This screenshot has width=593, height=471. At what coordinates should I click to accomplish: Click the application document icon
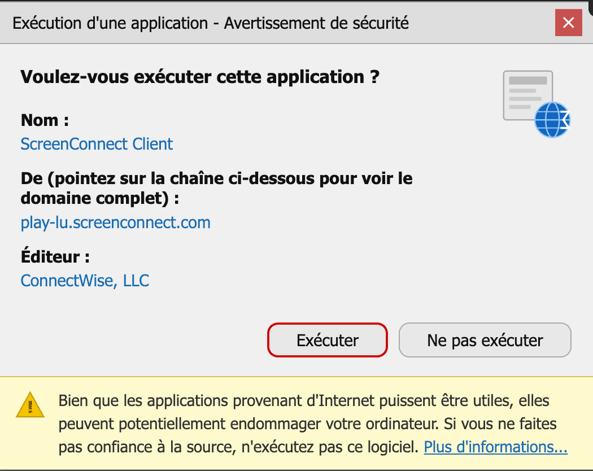[x=528, y=95]
